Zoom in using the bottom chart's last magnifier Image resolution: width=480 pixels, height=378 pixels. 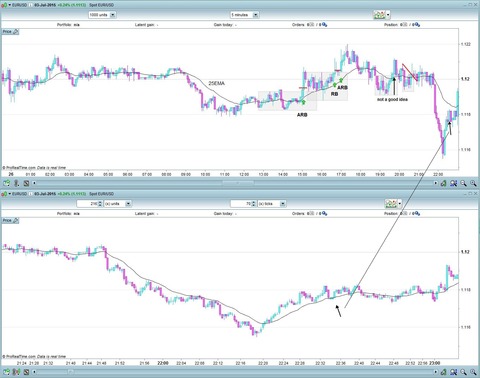click(x=473, y=372)
